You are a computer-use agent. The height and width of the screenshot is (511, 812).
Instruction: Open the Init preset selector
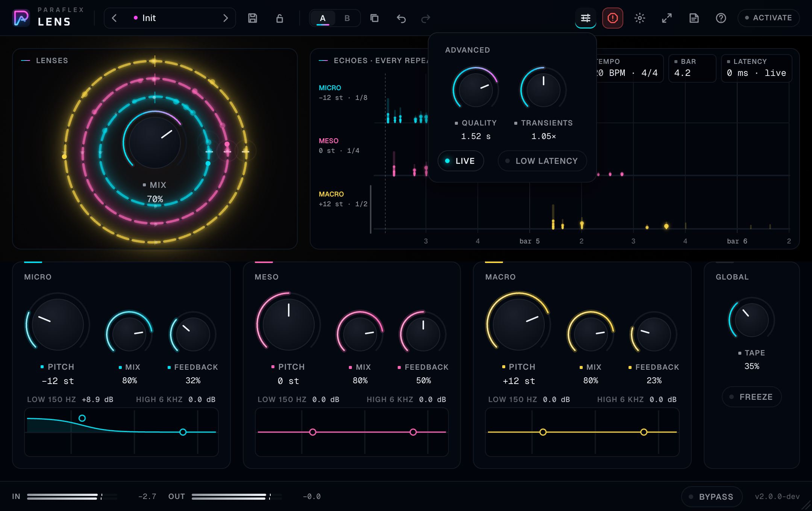pos(170,18)
